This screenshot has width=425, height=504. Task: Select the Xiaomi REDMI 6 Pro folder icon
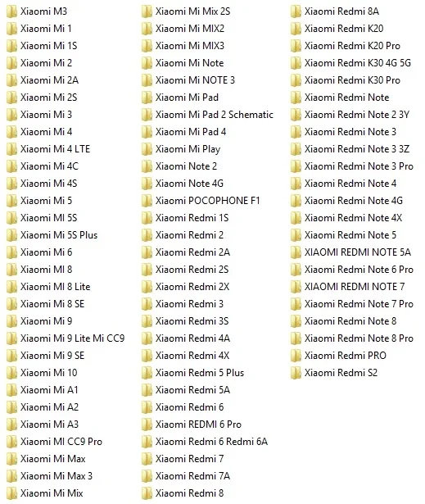point(147,425)
